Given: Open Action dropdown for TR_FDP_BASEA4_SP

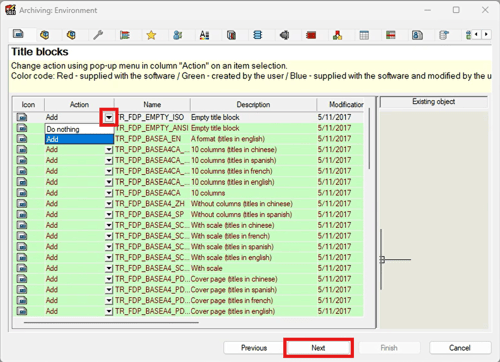Looking at the screenshot, I should (x=109, y=214).
